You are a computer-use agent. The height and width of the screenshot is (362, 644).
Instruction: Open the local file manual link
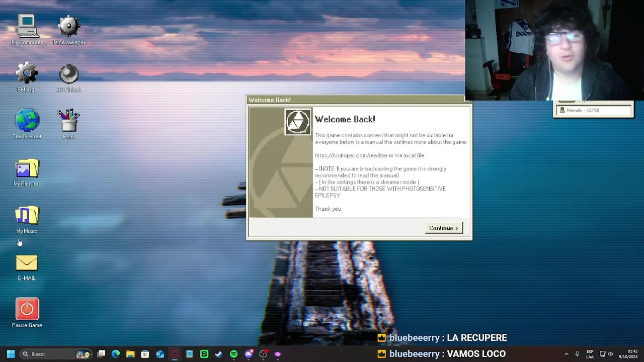[x=414, y=155]
